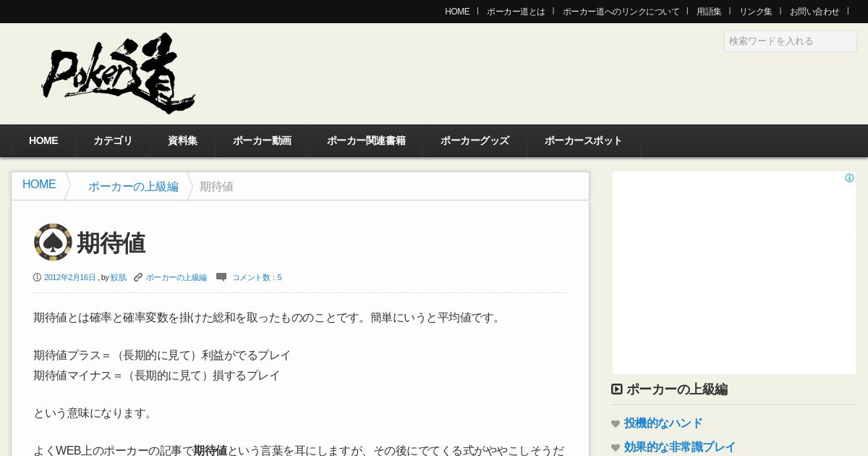Click the sidebar advertisement box

[734, 273]
